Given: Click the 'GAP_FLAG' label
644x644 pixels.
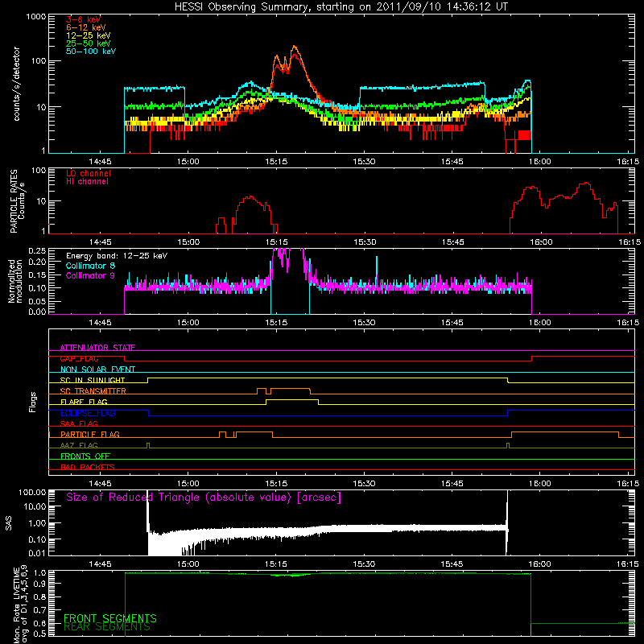Looking at the screenshot, I should [x=79, y=358].
